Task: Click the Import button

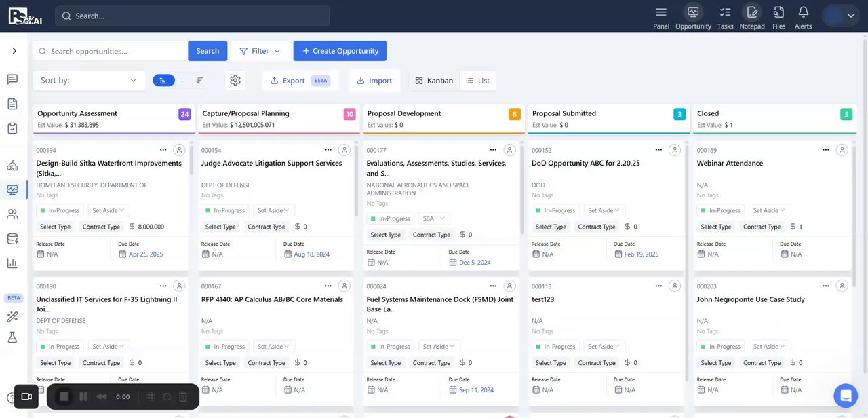Action: [374, 80]
